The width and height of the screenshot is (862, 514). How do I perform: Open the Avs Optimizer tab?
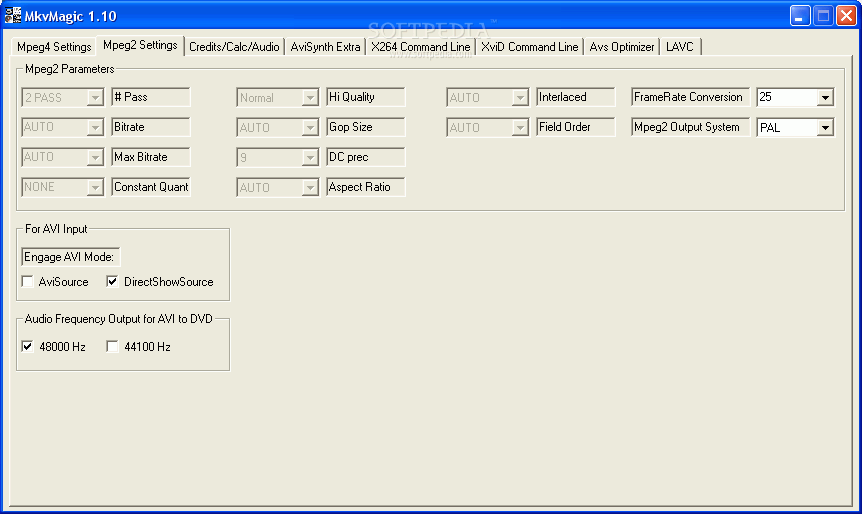click(x=622, y=47)
